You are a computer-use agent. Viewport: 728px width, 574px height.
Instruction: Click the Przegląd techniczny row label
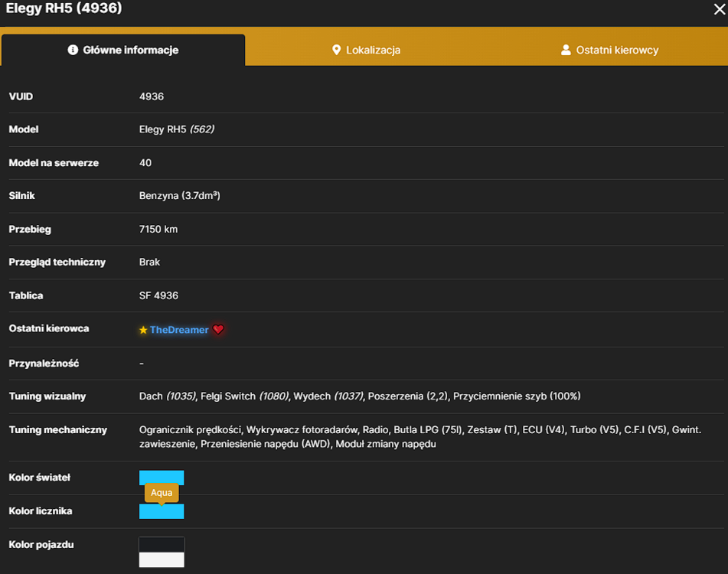tap(57, 263)
